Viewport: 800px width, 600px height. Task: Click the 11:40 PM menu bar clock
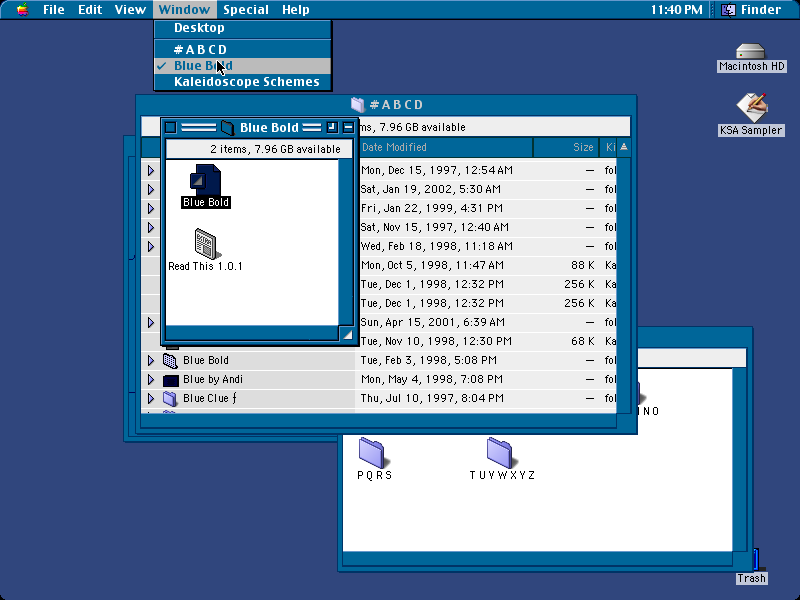(676, 10)
